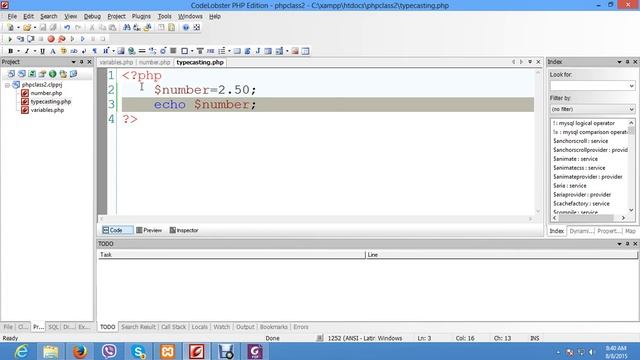Click the Redo arrow icon
Screen dimensions: 640x360
pos(78,27)
